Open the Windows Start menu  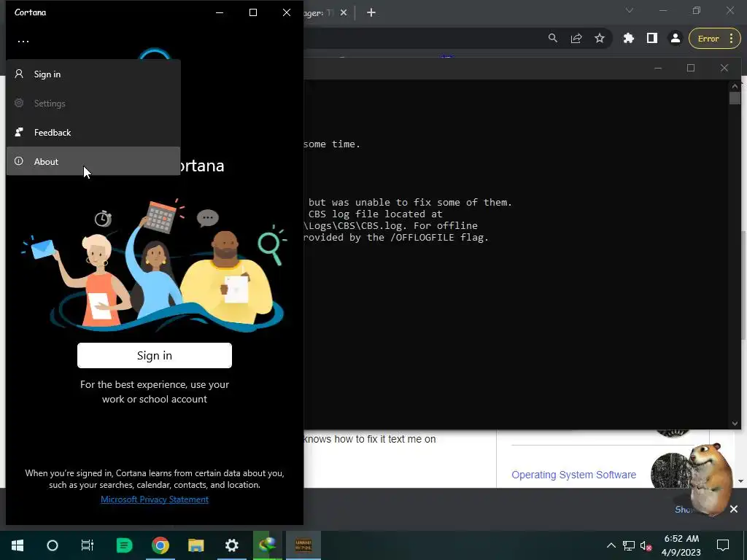pyautogui.click(x=18, y=545)
